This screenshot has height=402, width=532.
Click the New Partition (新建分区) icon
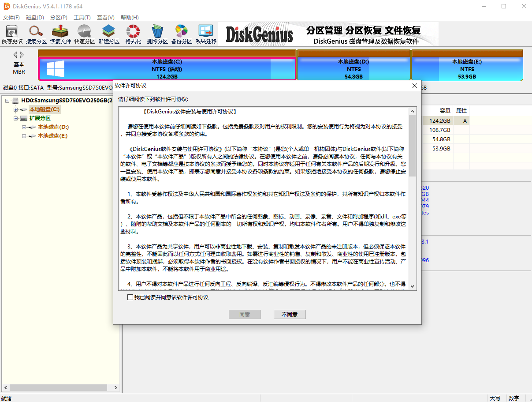coord(109,34)
